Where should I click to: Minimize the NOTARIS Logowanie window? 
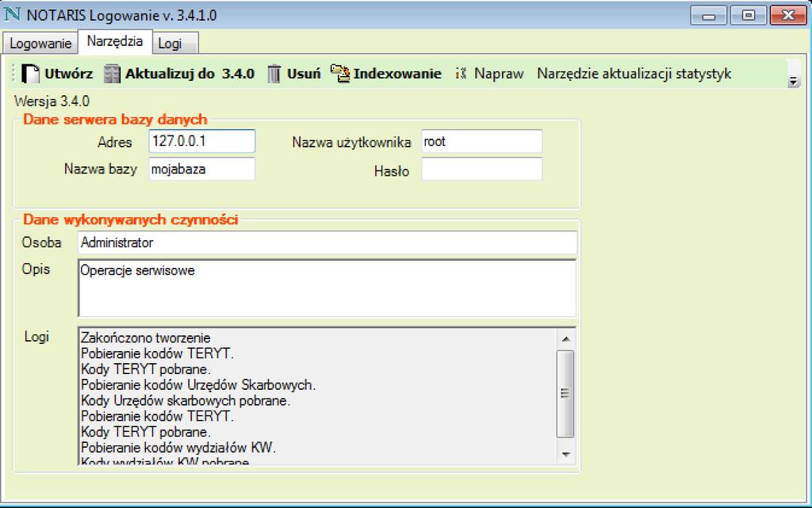(708, 16)
